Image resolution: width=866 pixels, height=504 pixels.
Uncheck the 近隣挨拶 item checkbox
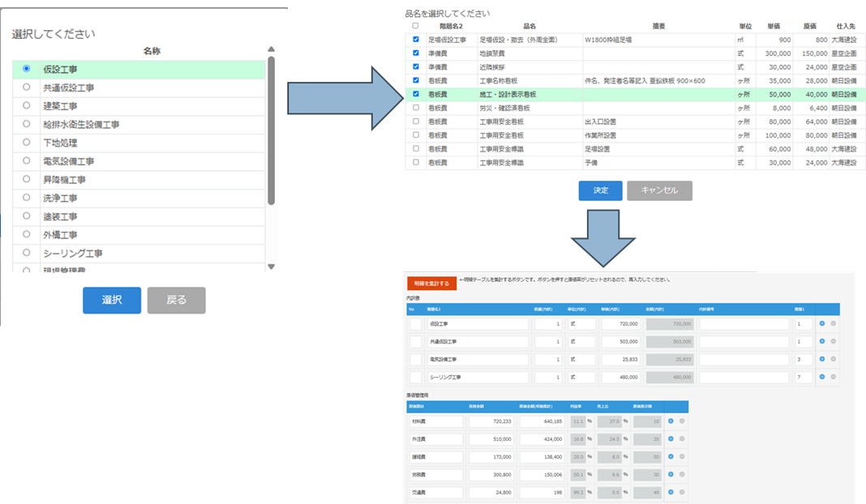pyautogui.click(x=416, y=66)
